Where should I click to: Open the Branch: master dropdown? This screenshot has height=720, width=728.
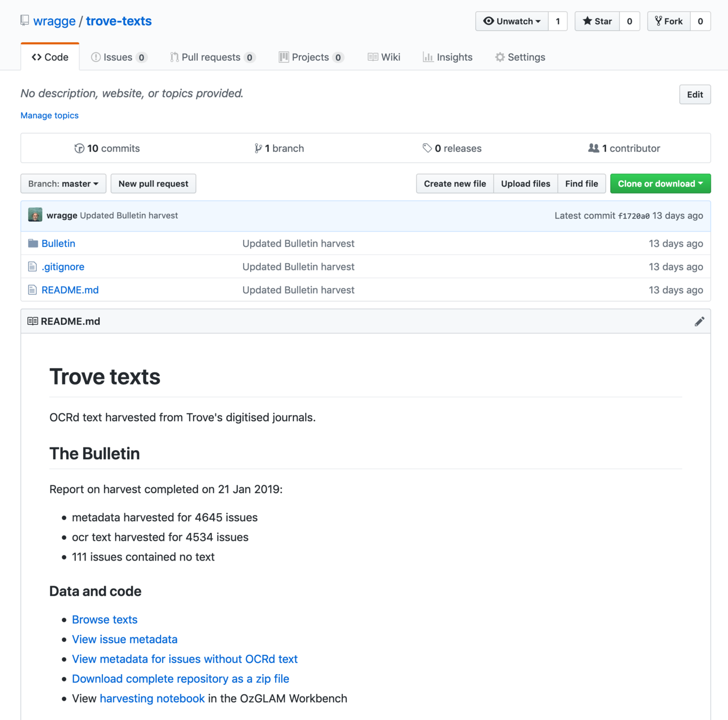(63, 183)
